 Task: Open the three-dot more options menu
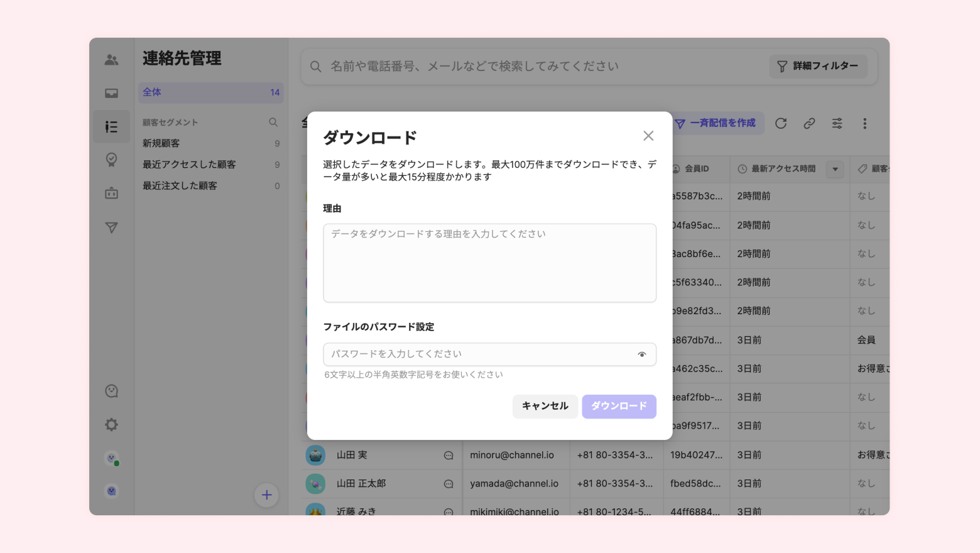(864, 123)
